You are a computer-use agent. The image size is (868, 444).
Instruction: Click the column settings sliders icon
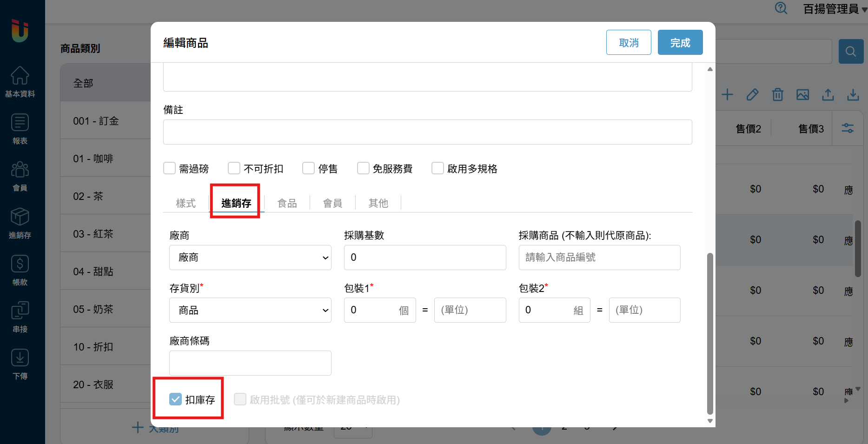[x=848, y=128]
